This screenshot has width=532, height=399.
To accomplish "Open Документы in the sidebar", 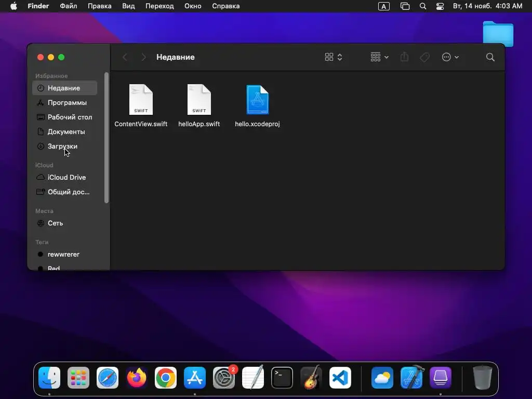I will coord(65,131).
